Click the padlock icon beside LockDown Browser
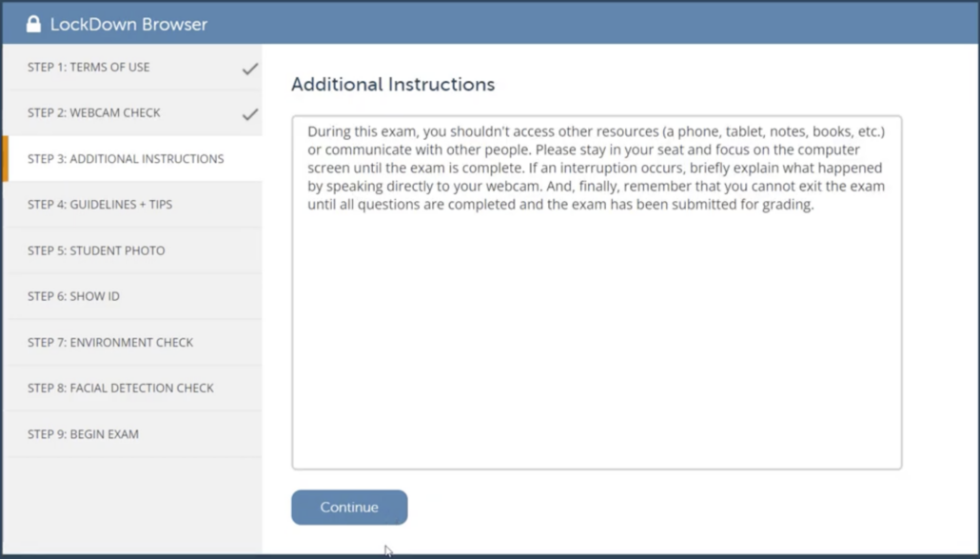980x559 pixels. [33, 24]
